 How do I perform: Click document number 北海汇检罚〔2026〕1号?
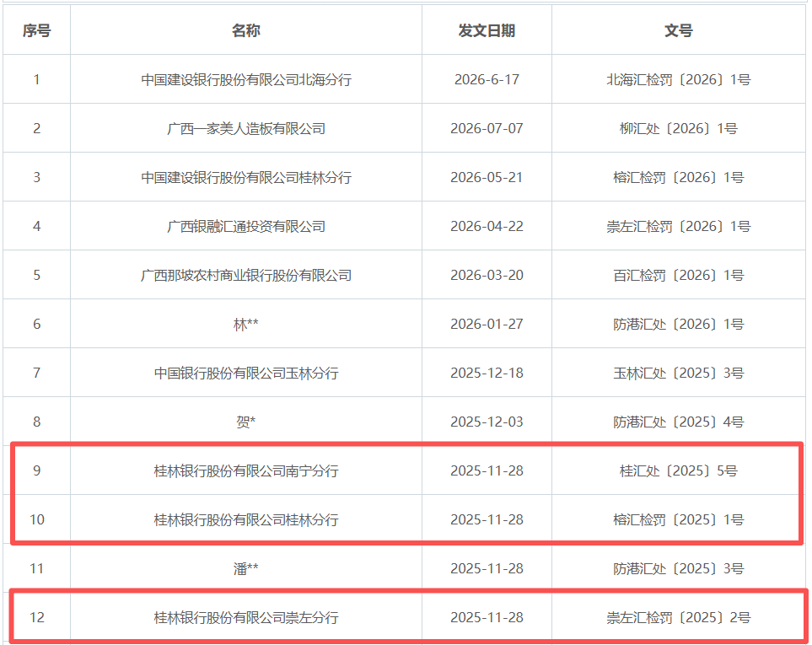point(679,80)
